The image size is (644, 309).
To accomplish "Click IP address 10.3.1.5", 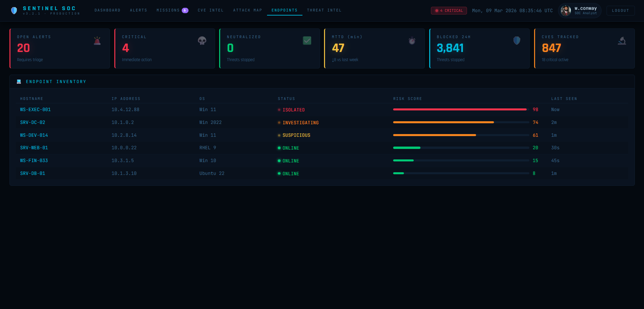I will (123, 161).
